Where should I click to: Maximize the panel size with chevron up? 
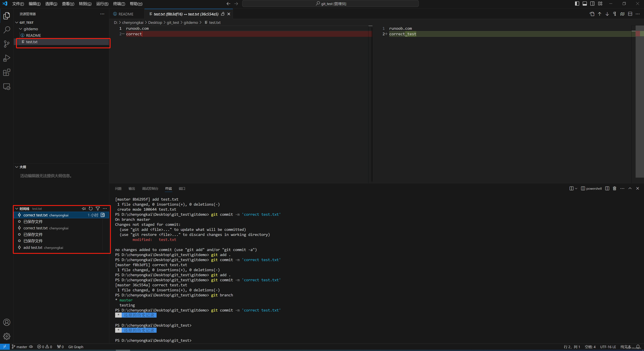tap(630, 189)
